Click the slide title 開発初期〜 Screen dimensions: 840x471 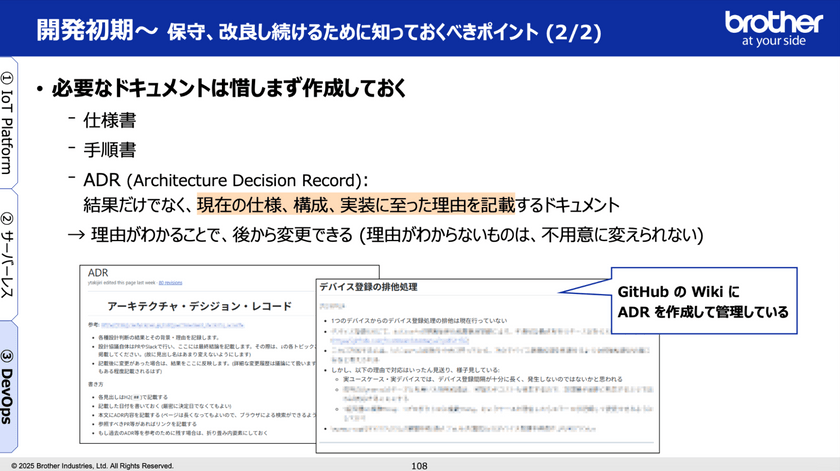coord(96,30)
